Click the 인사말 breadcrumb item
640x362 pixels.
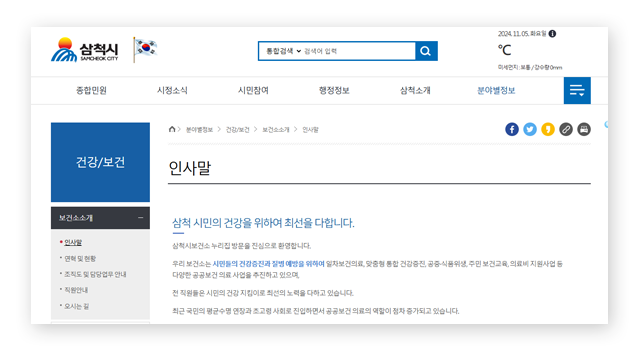(x=310, y=130)
